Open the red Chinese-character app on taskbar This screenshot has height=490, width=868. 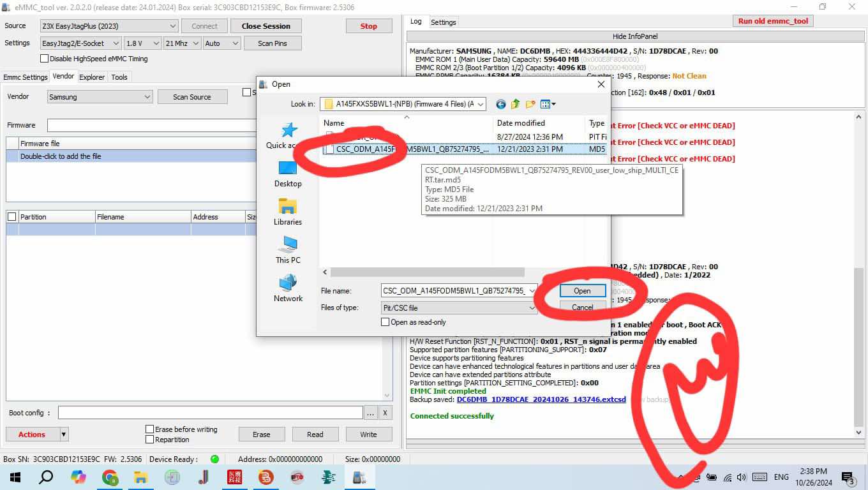pyautogui.click(x=234, y=477)
